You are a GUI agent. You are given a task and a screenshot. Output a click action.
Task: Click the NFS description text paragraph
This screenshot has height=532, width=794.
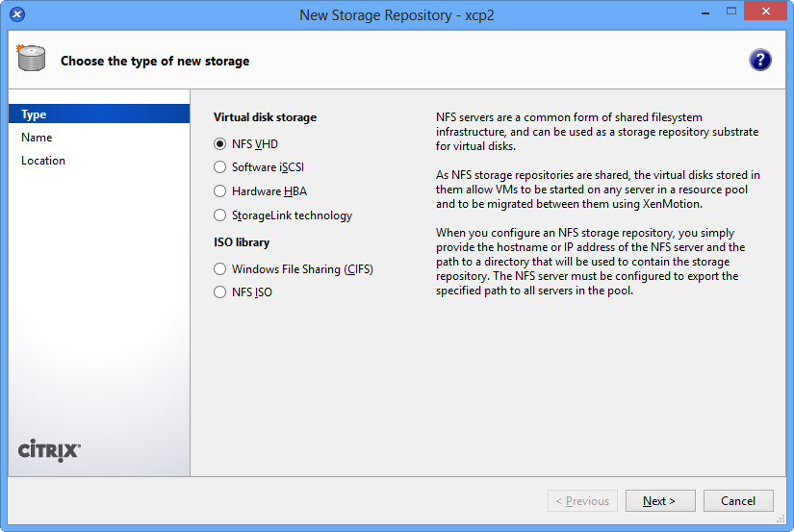click(597, 131)
